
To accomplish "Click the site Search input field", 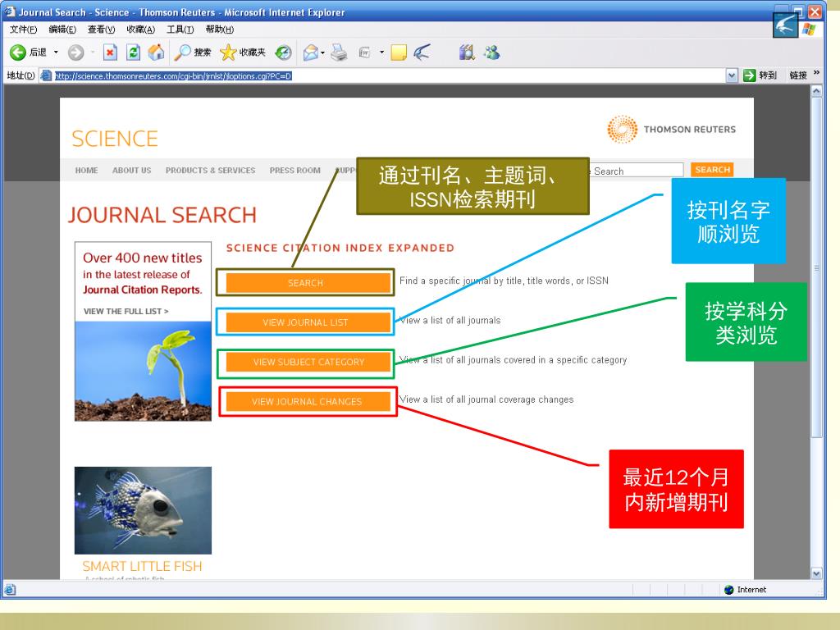I will tap(637, 171).
